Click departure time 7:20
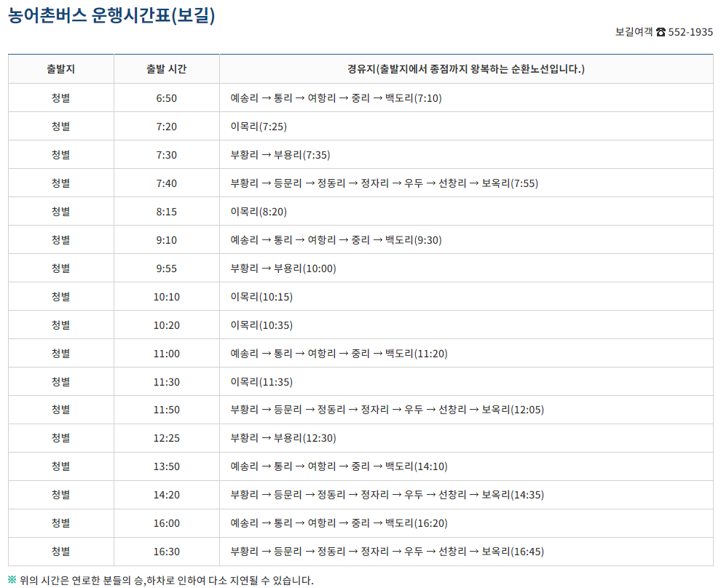The image size is (721, 588). (167, 127)
